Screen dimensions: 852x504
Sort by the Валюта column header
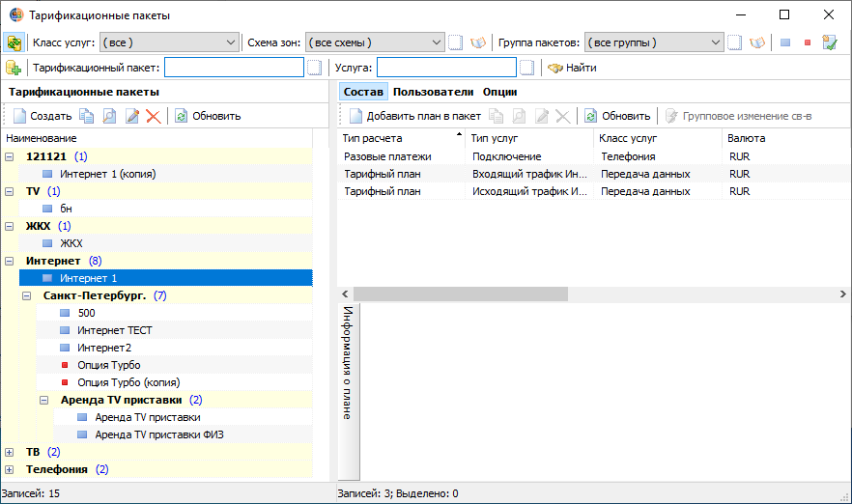coord(786,138)
